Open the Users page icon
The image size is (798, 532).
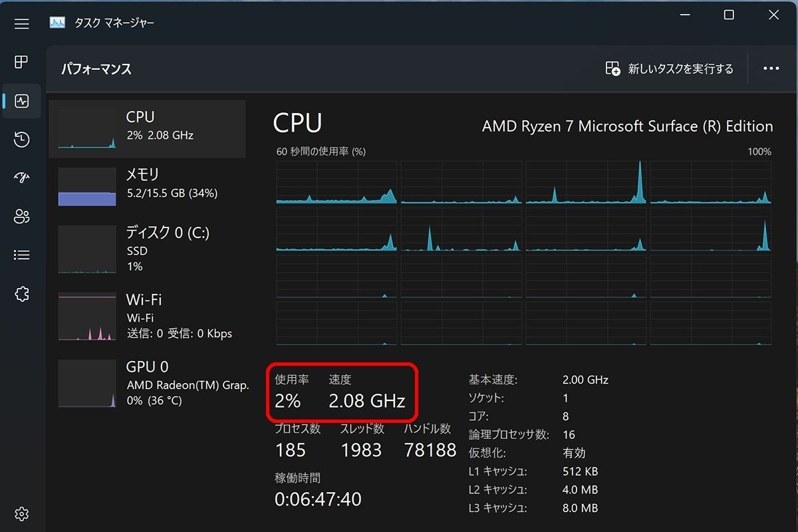click(x=22, y=216)
